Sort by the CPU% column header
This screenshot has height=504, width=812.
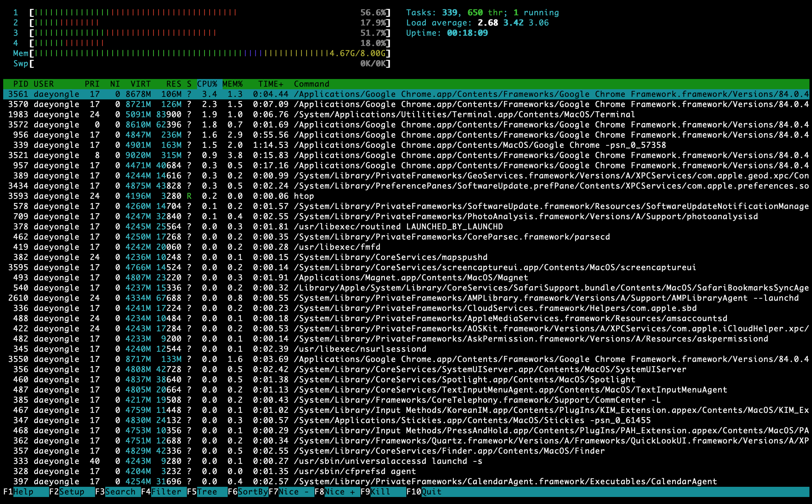[207, 84]
